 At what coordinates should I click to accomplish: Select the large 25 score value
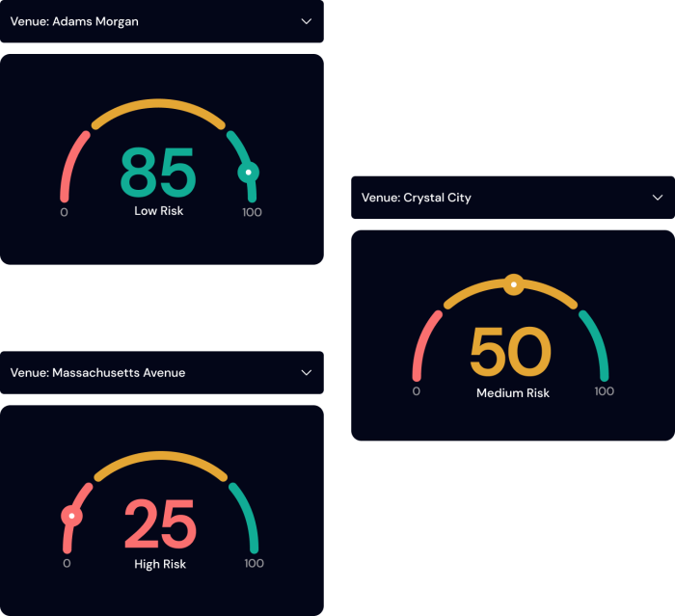coord(161,523)
